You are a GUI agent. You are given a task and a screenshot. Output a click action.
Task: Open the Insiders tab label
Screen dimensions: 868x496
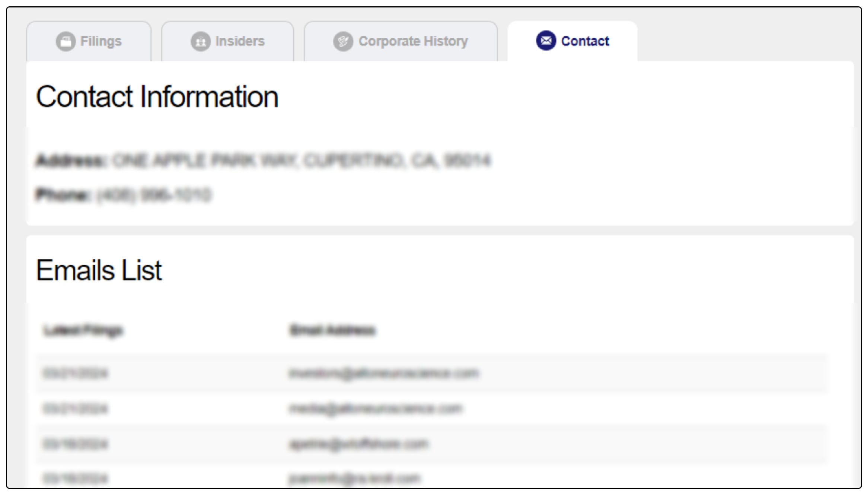click(x=240, y=41)
